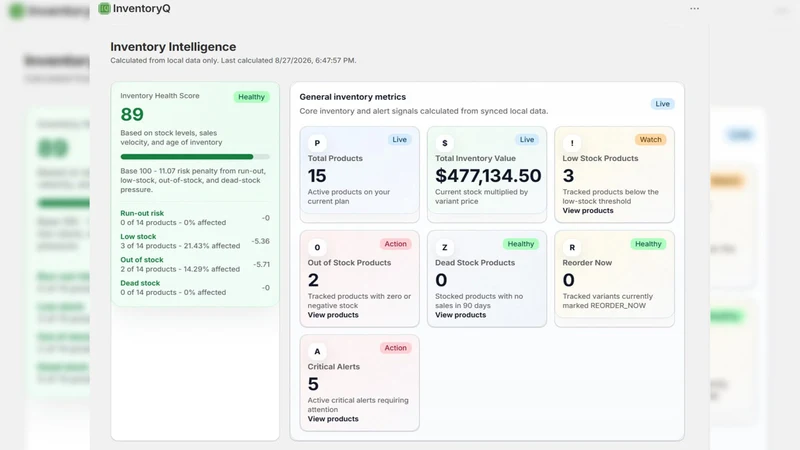This screenshot has width=800, height=450.
Task: Click the S icon on Total Inventory Value card
Action: [444, 143]
